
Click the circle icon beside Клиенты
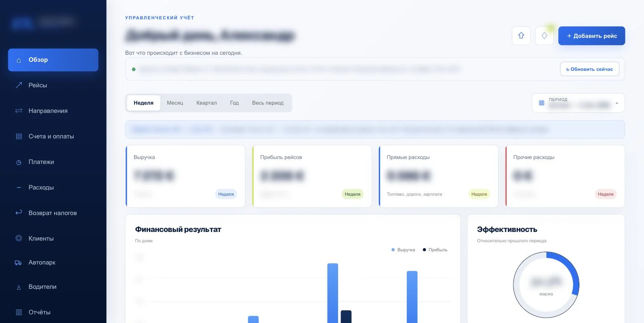point(19,238)
